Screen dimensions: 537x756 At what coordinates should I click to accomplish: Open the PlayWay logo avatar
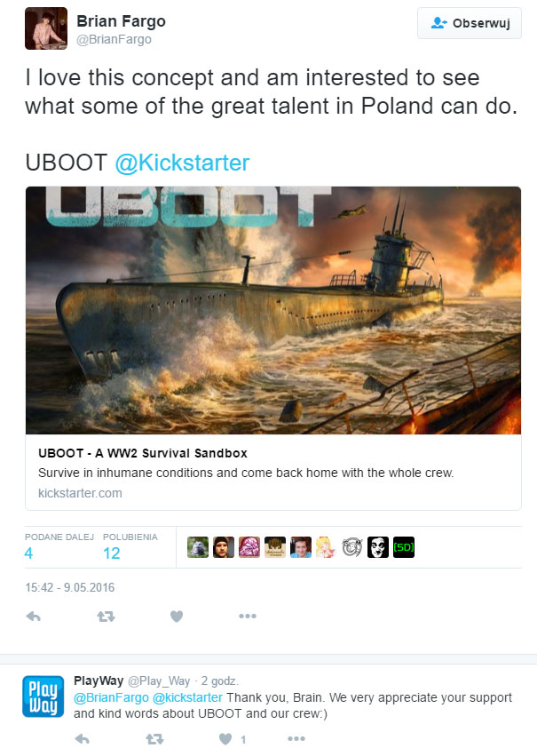point(43,696)
